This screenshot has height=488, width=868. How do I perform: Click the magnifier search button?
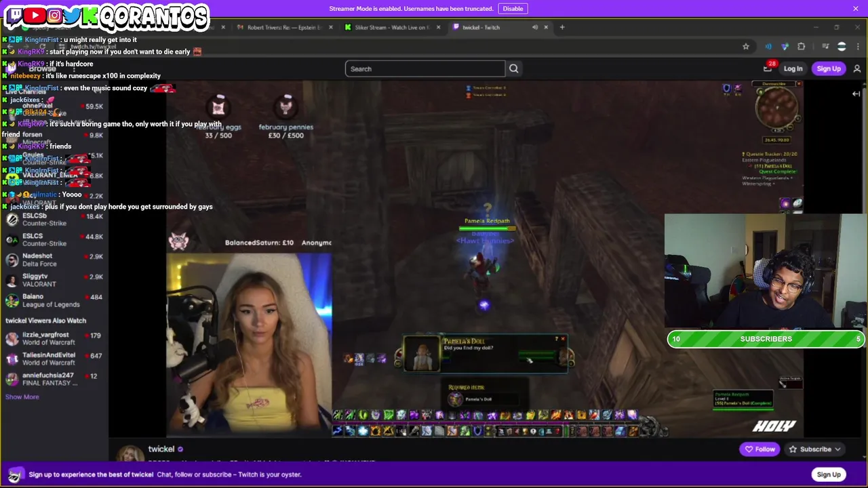[x=514, y=68]
